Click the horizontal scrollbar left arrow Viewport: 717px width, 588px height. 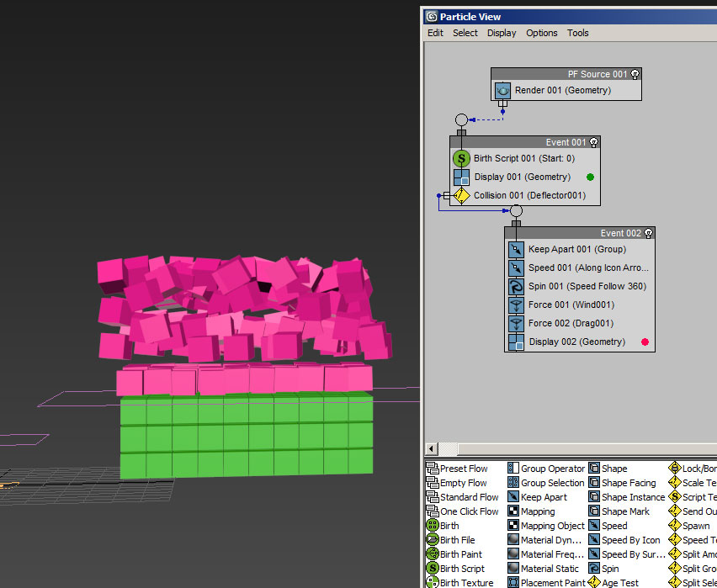(x=433, y=448)
